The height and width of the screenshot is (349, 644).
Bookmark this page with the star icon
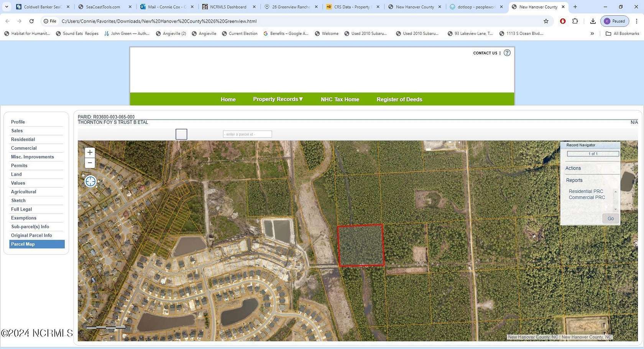tap(546, 21)
